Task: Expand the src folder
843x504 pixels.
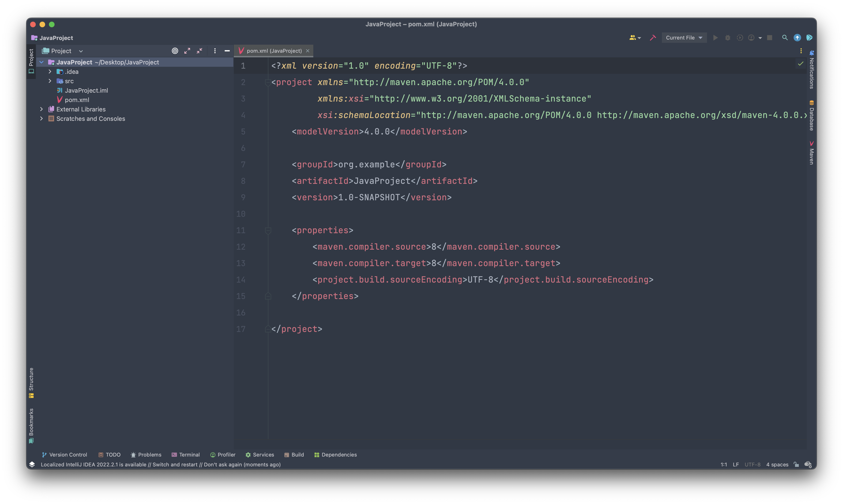Action: (50, 81)
